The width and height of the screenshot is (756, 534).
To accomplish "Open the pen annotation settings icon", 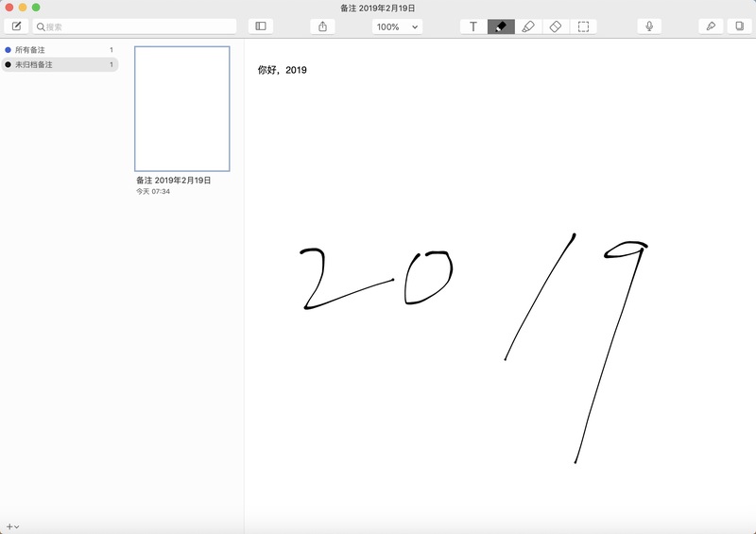I will point(711,26).
